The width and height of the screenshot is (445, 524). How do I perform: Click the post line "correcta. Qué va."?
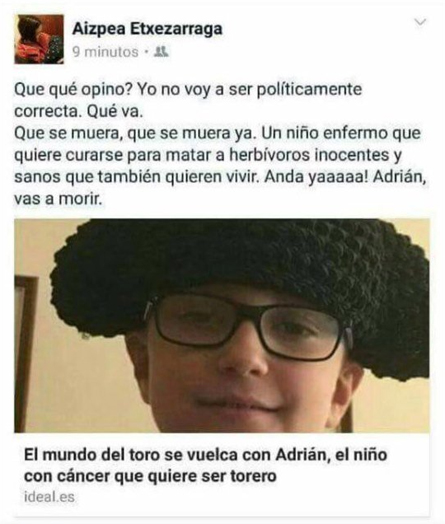(x=79, y=111)
